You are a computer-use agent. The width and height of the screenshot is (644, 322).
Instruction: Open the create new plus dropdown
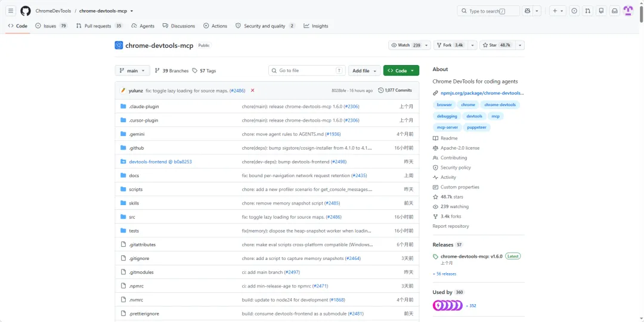pos(558,11)
